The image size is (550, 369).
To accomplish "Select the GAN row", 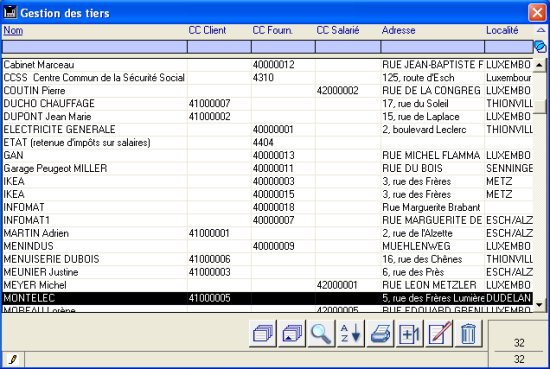I will (x=268, y=155).
